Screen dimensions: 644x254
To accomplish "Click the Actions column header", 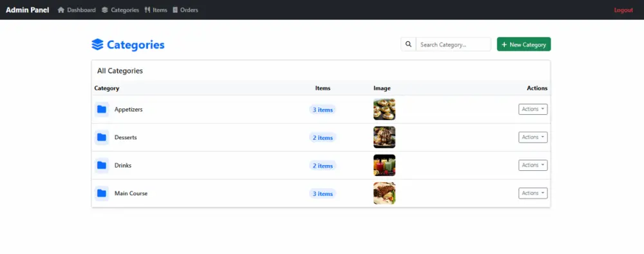I will [537, 88].
